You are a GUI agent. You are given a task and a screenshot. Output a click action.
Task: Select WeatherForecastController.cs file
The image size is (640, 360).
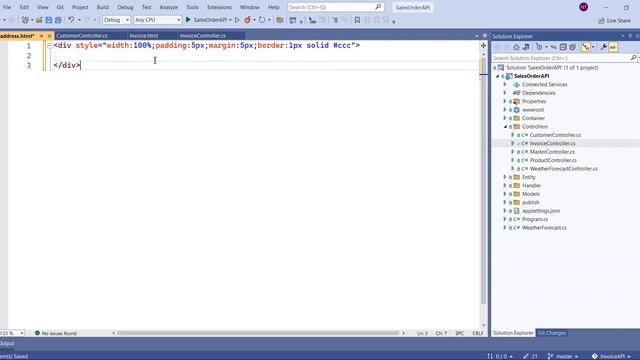563,169
